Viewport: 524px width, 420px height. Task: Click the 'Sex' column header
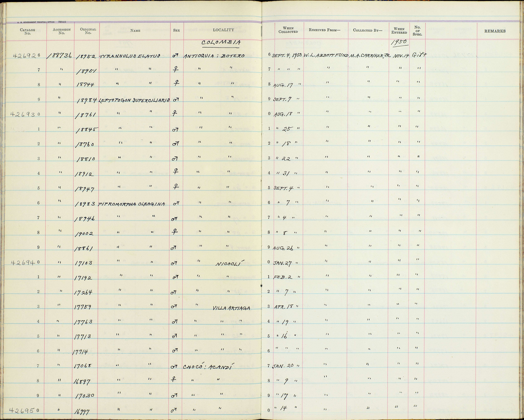click(x=176, y=30)
